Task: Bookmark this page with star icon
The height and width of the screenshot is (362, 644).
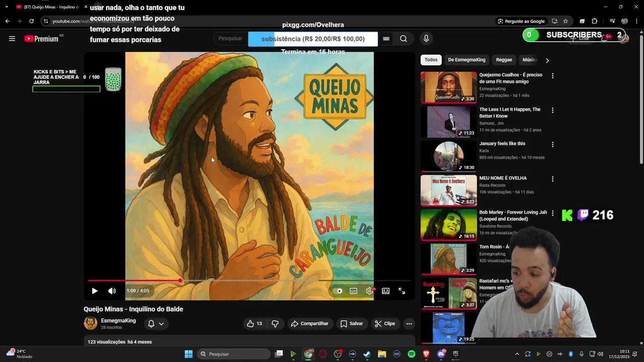Action: pyautogui.click(x=566, y=21)
